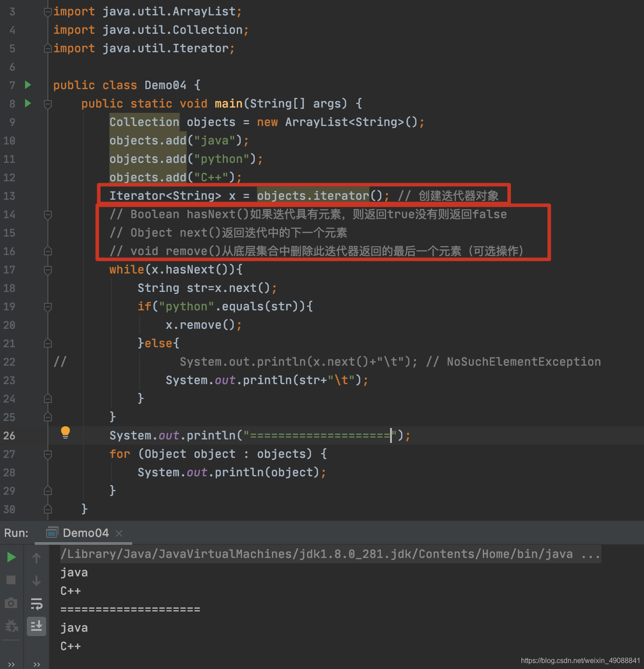Image resolution: width=644 pixels, height=669 pixels.
Task: Toggle scroll to end of console
Action: tap(36, 626)
